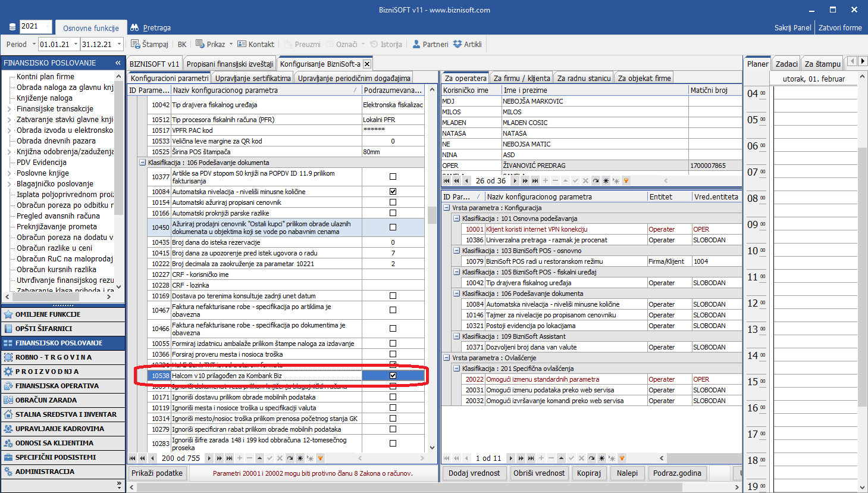868x493 pixels.
Task: Click the start date field 01.01.21
Action: point(55,44)
